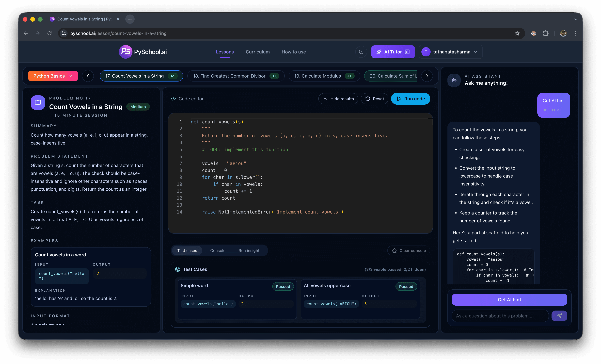Click the PySchool.ai logo
Image resolution: width=601 pixels, height=364 pixels.
coord(143,52)
